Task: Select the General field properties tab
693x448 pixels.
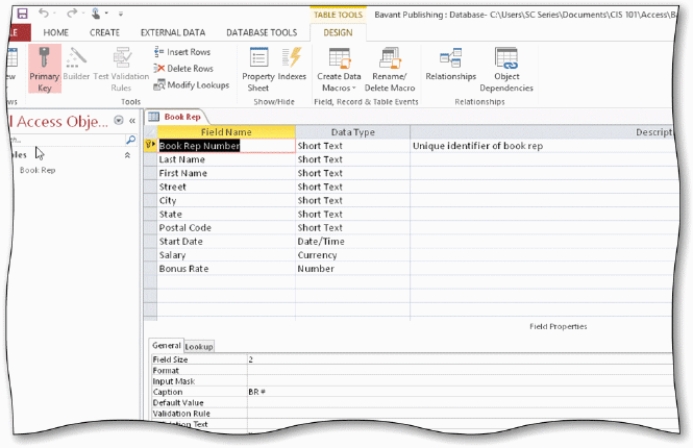Action: click(166, 345)
